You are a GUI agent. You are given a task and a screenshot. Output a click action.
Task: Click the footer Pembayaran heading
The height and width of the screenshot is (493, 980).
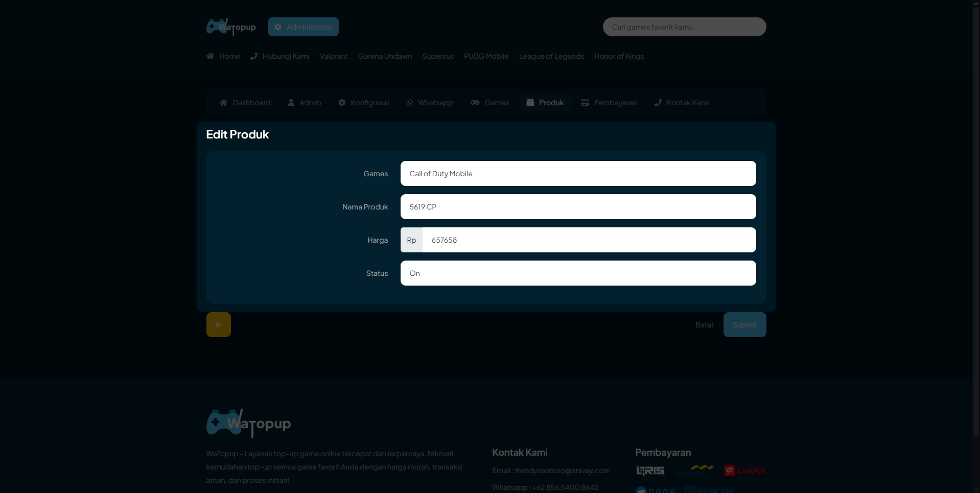tap(663, 453)
